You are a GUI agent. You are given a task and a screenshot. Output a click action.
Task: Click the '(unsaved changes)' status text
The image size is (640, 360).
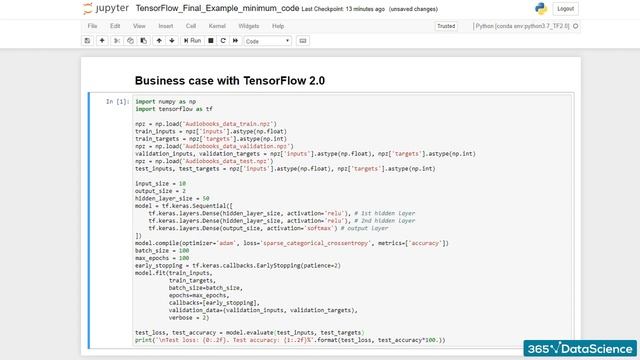click(413, 9)
